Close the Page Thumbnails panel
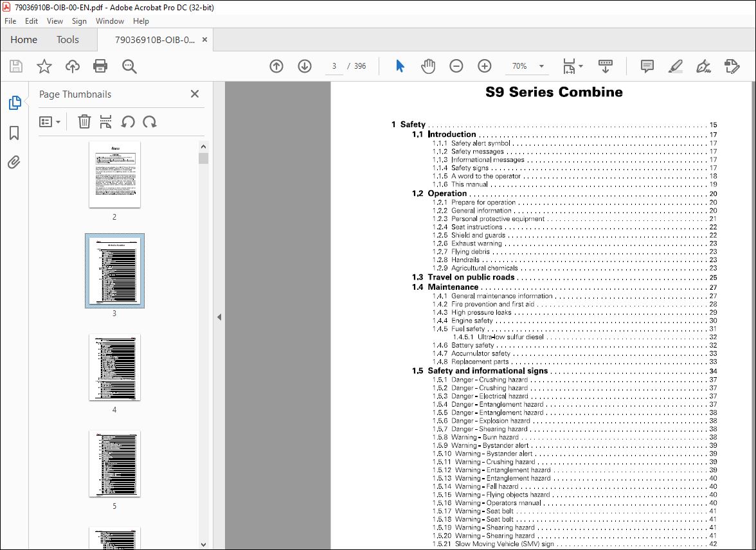Screen dimensions: 756x550 (195, 94)
